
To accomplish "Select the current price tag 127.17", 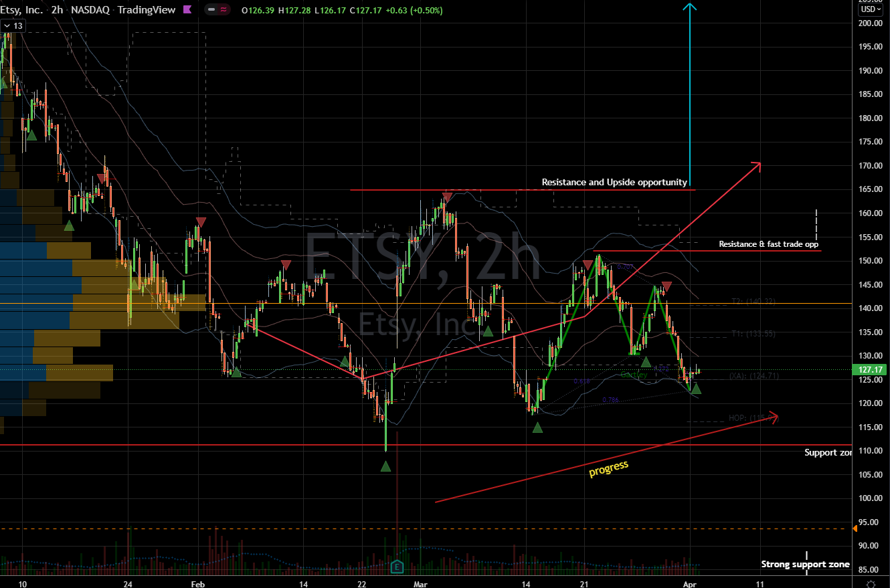I will pyautogui.click(x=869, y=370).
